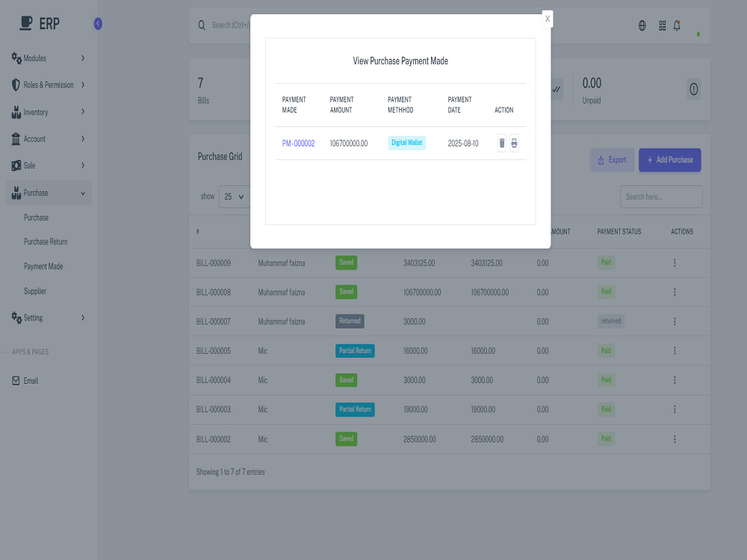Click Partial Return badge of BILL-000005
747x560 pixels.
(355, 351)
